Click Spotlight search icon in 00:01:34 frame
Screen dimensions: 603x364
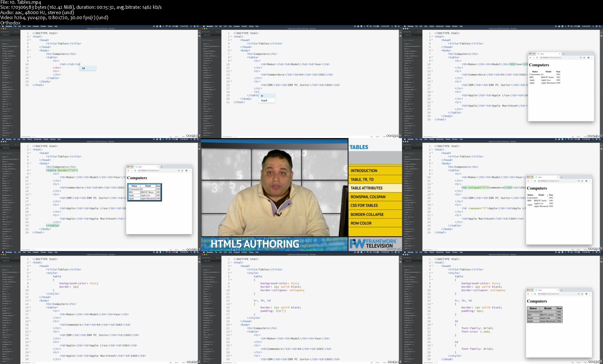coord(191,26)
